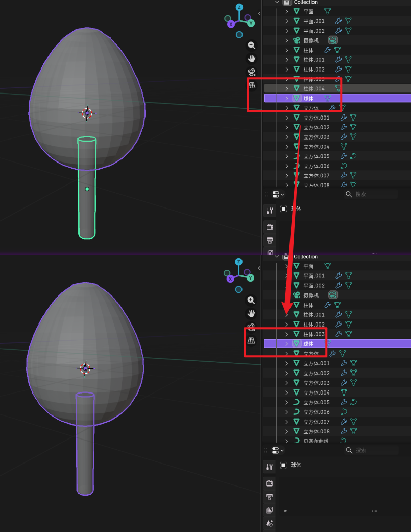Click the pan hand icon in lower viewport
Viewport: 411px width, 532px height.
251,313
